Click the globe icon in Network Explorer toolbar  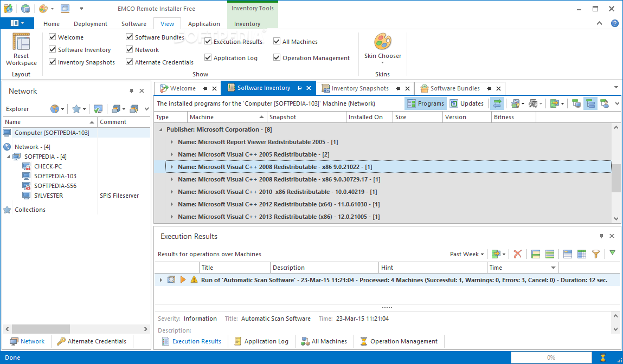pos(55,109)
